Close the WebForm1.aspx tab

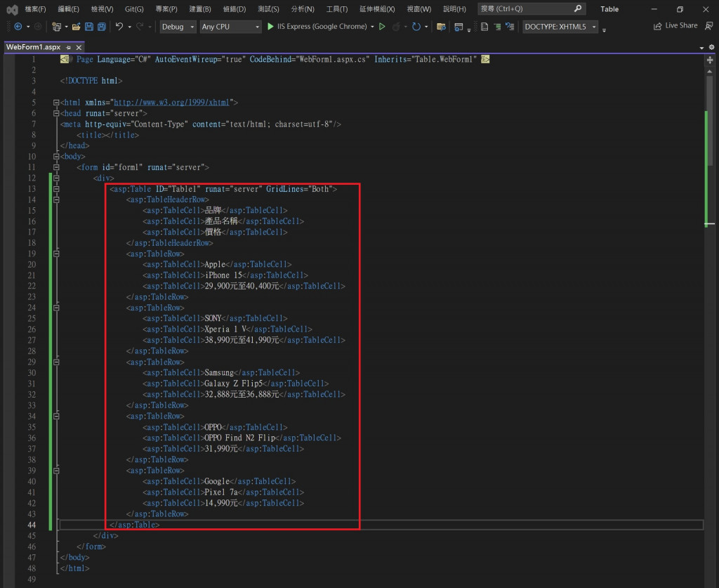point(79,47)
